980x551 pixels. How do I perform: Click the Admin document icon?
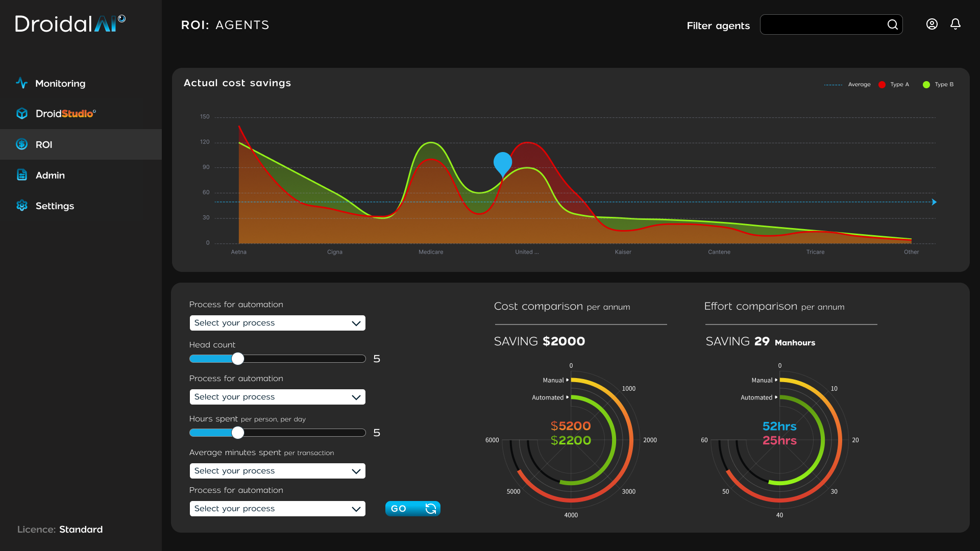click(21, 175)
